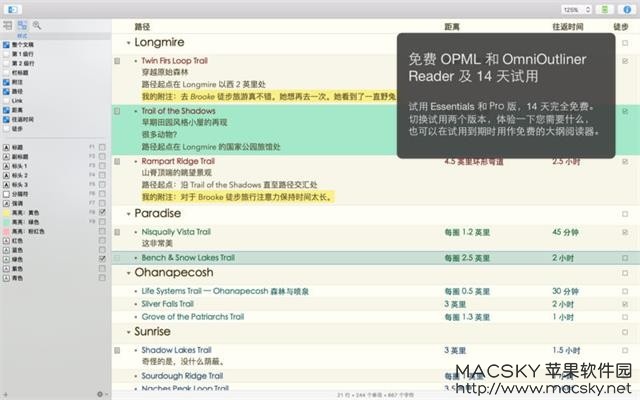The image size is (640, 400).
Task: Toggle 徒步 checkbox on Silver Falls Trail row
Action: 625,304
